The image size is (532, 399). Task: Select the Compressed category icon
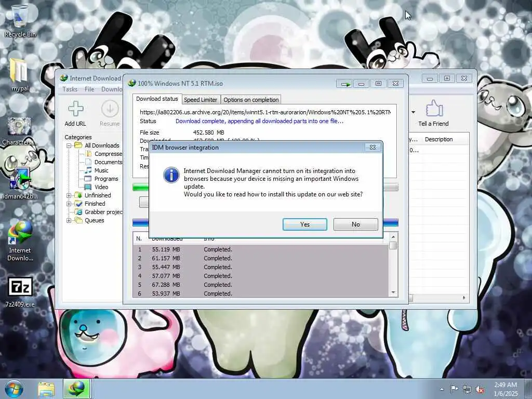click(x=88, y=154)
